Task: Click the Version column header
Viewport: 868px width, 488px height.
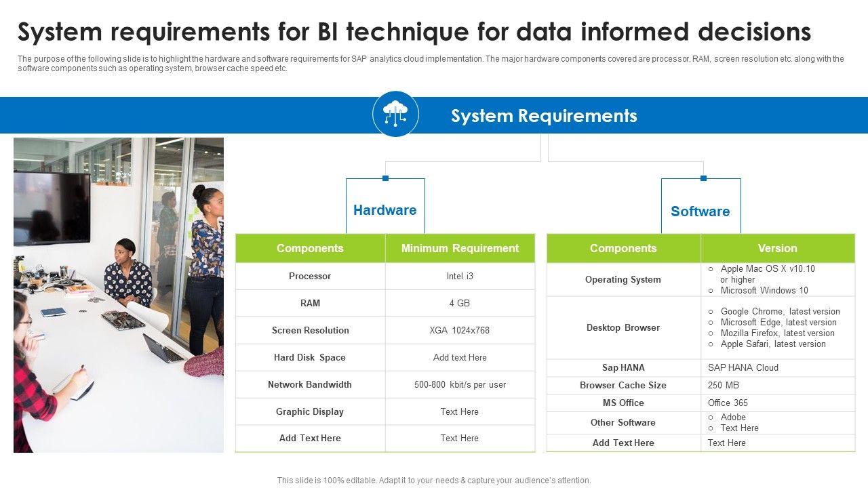Action: click(777, 248)
